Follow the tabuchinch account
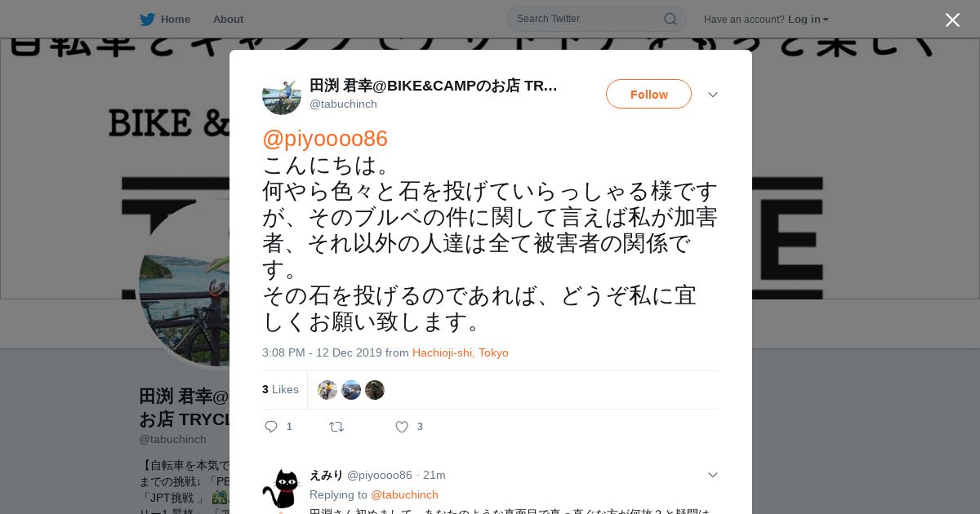 pyautogui.click(x=648, y=94)
